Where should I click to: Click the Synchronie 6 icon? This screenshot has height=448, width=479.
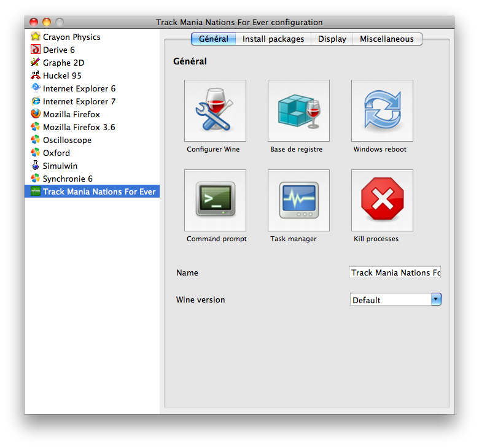36,178
